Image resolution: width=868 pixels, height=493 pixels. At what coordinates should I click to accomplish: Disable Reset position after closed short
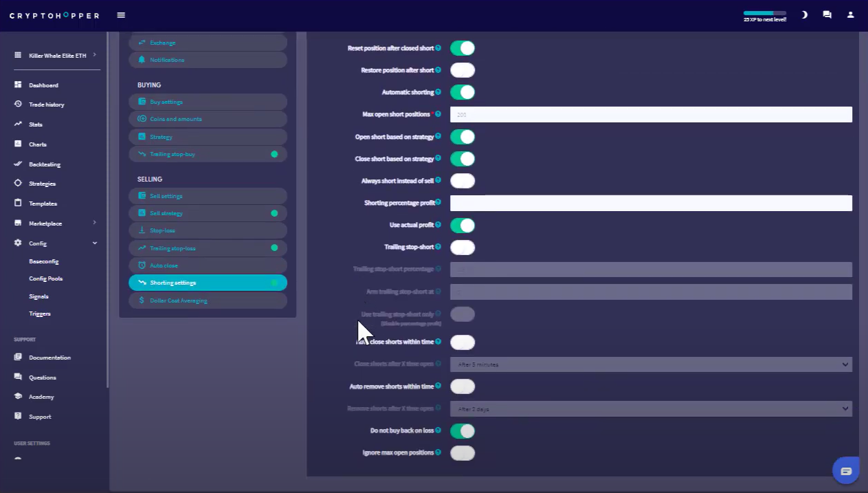[x=463, y=48]
